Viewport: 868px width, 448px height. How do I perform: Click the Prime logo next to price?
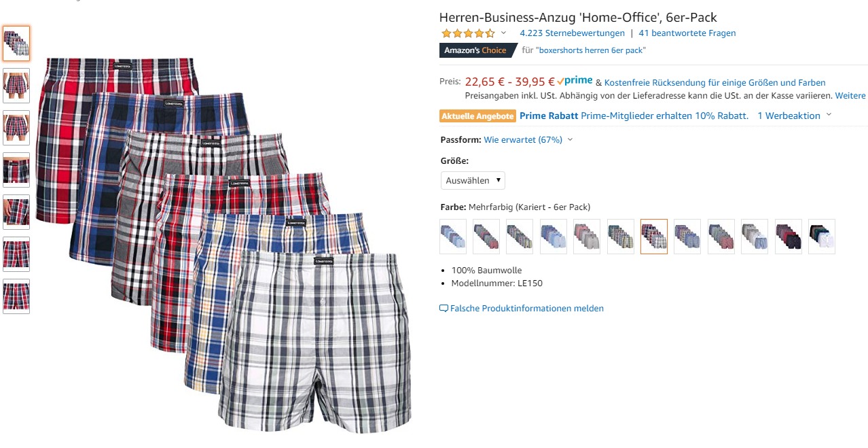coord(574,81)
